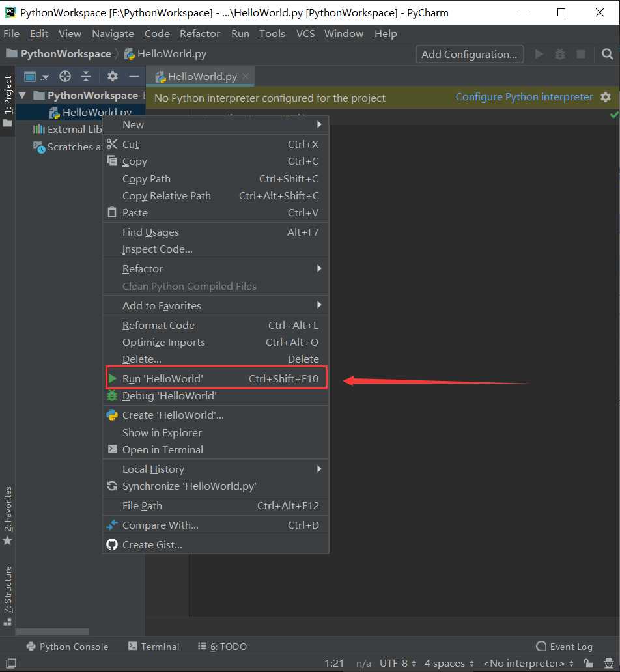Open Project panel settings gear
Image resolution: width=620 pixels, height=672 pixels.
click(x=112, y=76)
